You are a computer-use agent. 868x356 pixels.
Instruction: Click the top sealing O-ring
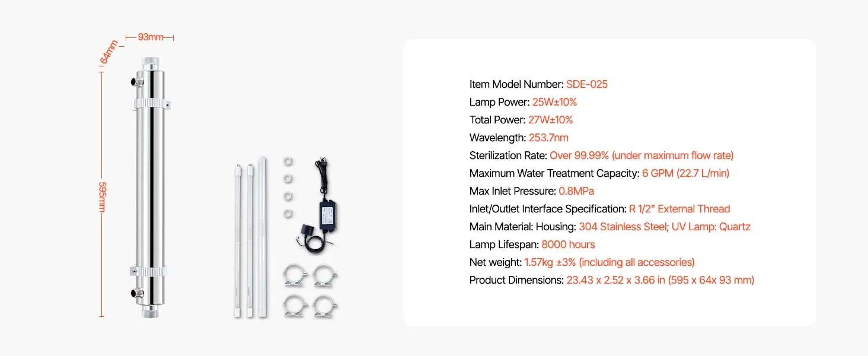(x=288, y=161)
